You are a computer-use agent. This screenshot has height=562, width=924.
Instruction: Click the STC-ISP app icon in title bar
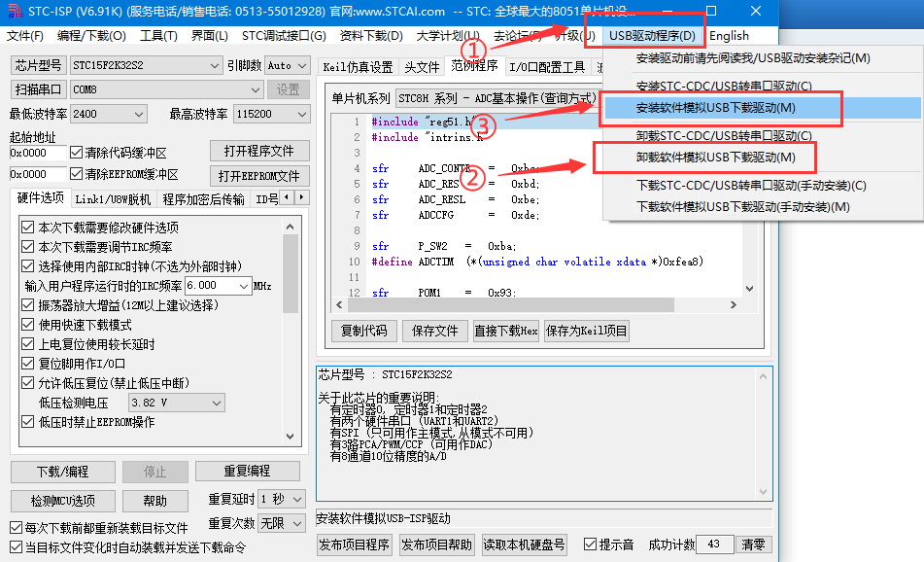[15, 12]
